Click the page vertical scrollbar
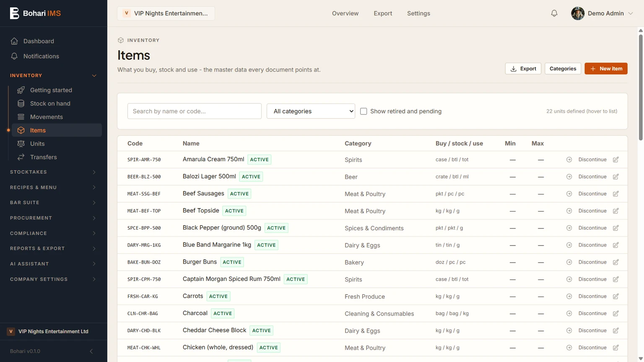The image size is (644, 362). pos(641,87)
